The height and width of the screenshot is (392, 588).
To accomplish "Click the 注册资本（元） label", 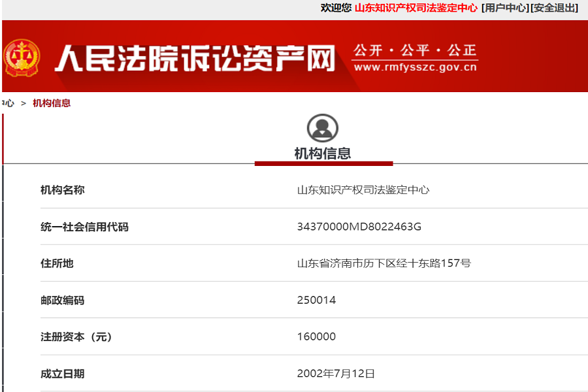I will [76, 337].
